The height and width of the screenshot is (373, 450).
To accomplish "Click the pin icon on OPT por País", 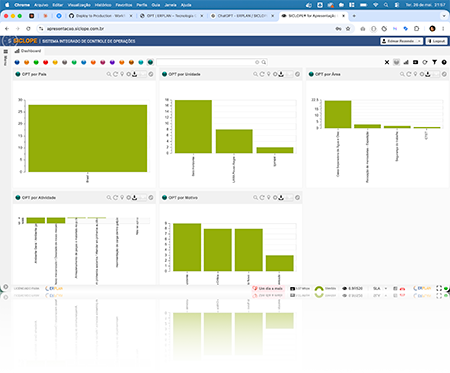I will 122,74.
